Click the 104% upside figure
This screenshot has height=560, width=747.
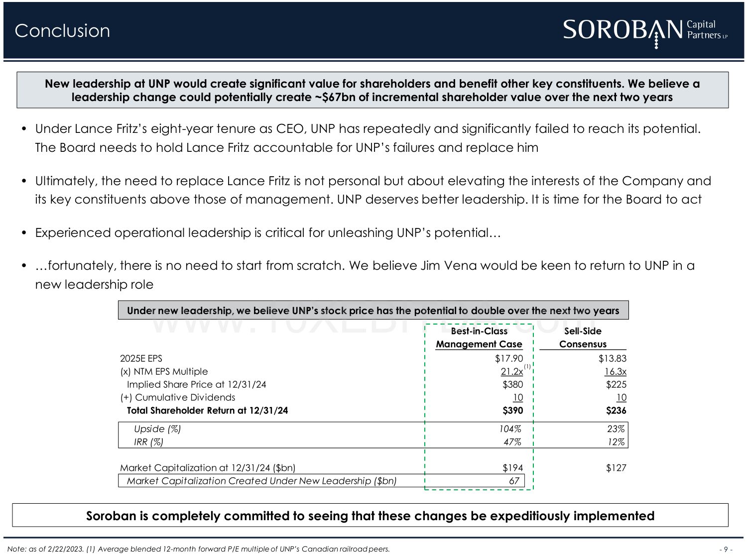[510, 429]
